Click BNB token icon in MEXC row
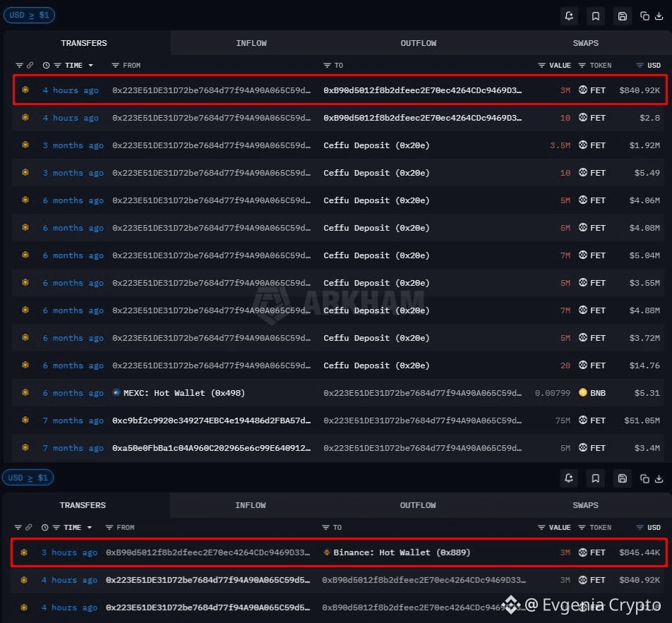 [583, 392]
